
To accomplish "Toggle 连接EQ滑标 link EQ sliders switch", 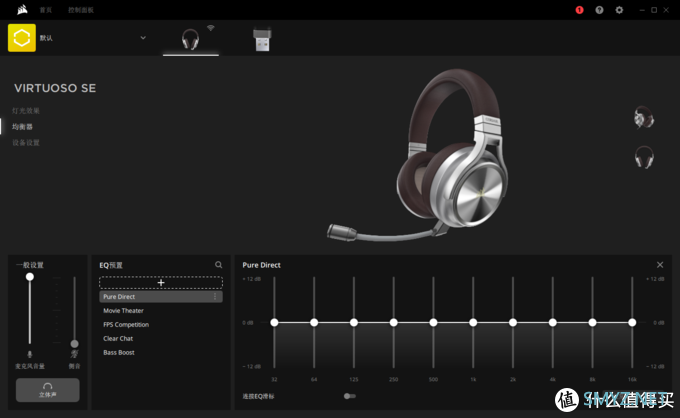I will (350, 396).
